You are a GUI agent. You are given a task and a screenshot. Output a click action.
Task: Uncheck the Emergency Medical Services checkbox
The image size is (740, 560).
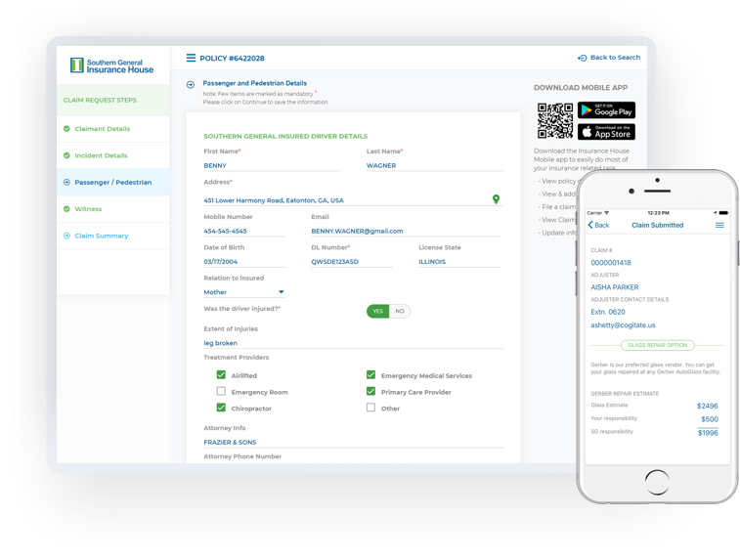coord(370,375)
